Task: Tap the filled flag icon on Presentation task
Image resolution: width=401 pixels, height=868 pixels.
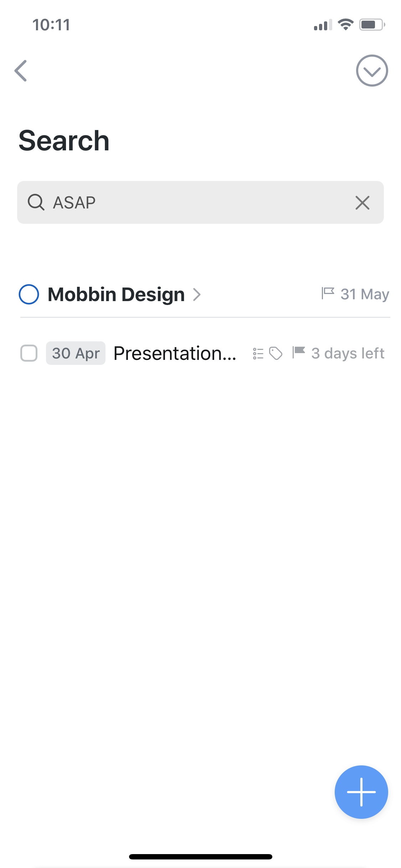Action: tap(299, 352)
